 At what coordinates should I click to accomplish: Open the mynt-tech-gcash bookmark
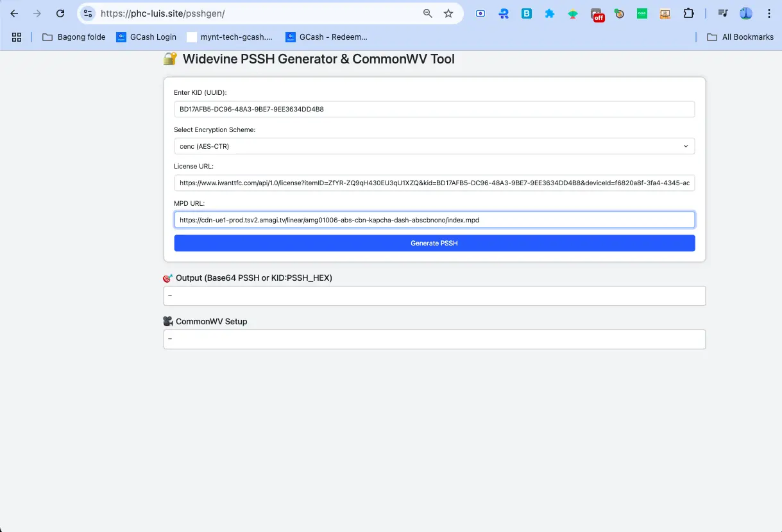pos(230,37)
